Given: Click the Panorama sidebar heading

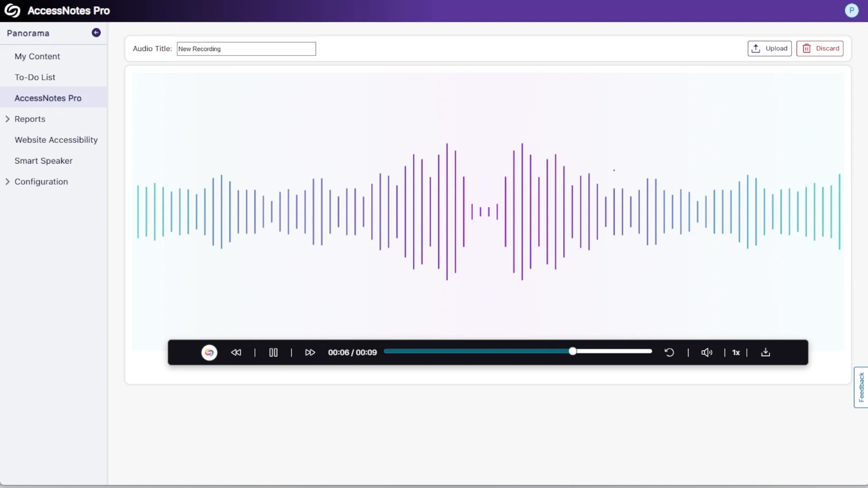Looking at the screenshot, I should tap(28, 33).
